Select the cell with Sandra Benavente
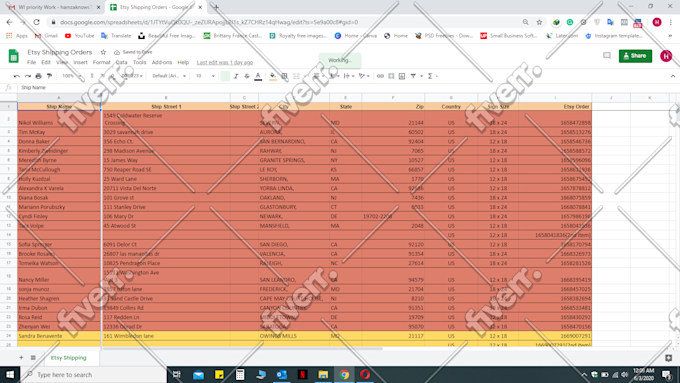Screen dimensions: 680x383 [x=59, y=336]
